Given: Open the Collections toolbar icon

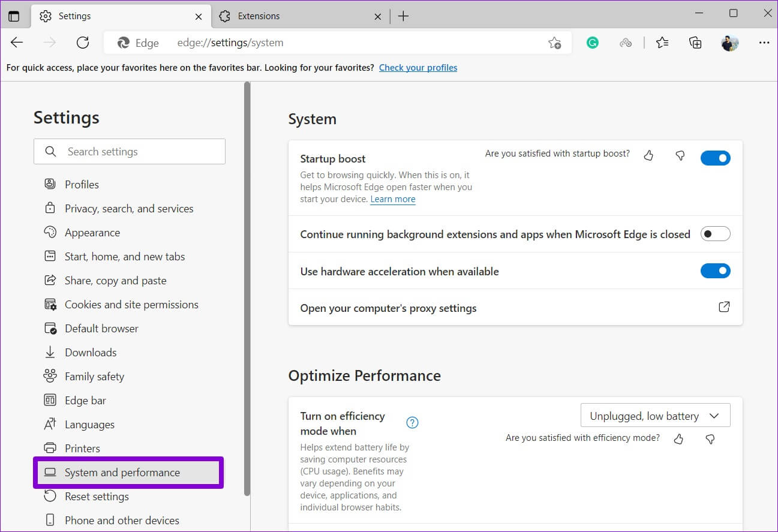Looking at the screenshot, I should pos(695,43).
